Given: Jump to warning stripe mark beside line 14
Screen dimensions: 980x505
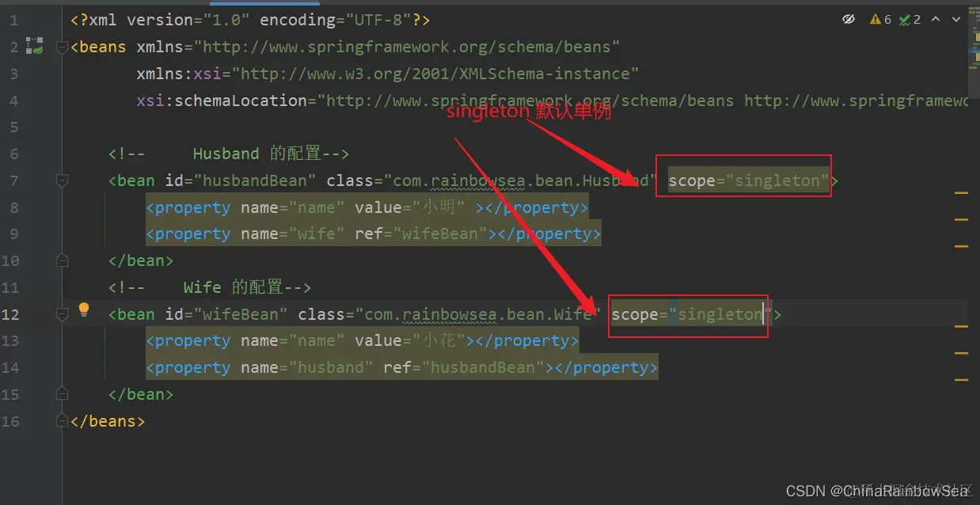Looking at the screenshot, I should [x=961, y=380].
